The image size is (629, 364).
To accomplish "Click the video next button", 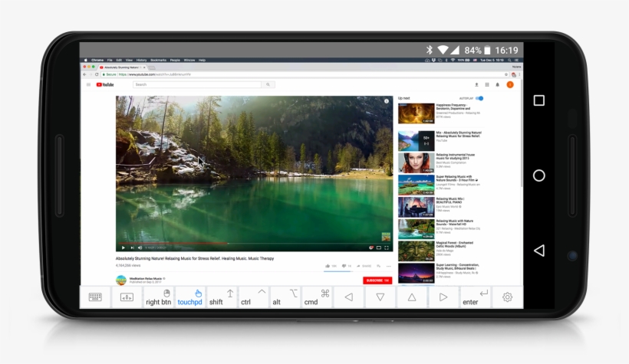I will [132, 248].
